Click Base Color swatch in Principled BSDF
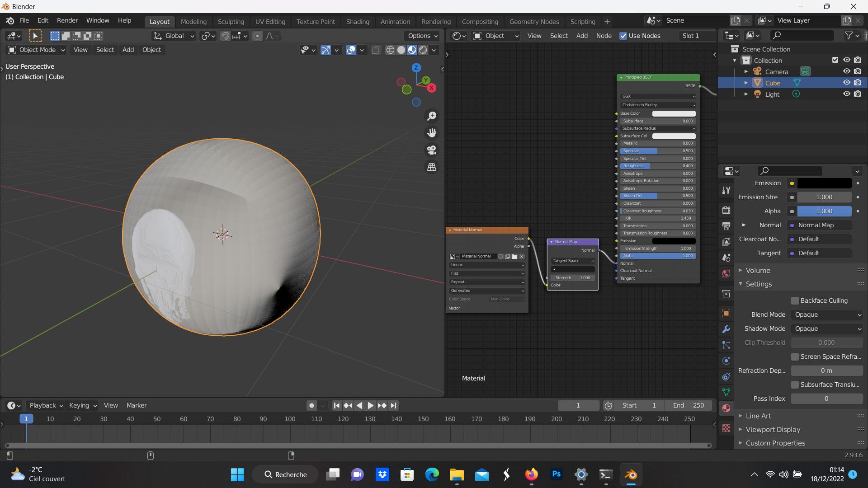The height and width of the screenshot is (488, 868). coord(674,113)
